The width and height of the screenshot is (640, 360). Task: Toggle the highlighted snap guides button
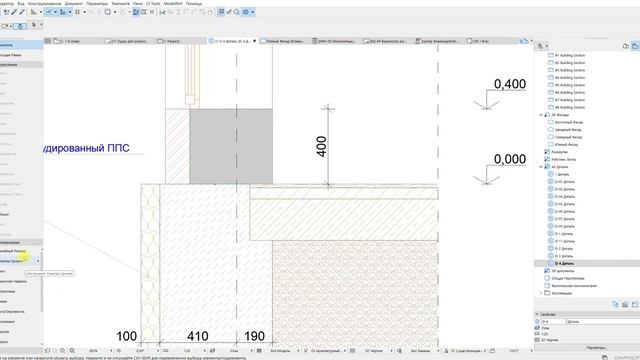tap(48, 12)
